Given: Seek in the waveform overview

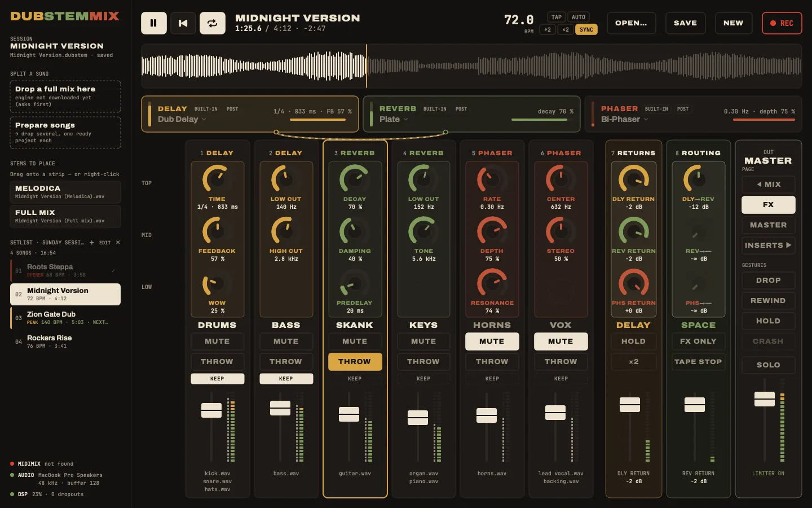Looking at the screenshot, I should coord(471,66).
